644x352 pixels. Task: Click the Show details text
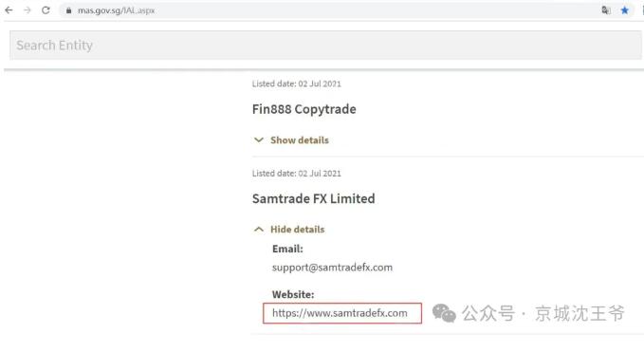pos(300,140)
